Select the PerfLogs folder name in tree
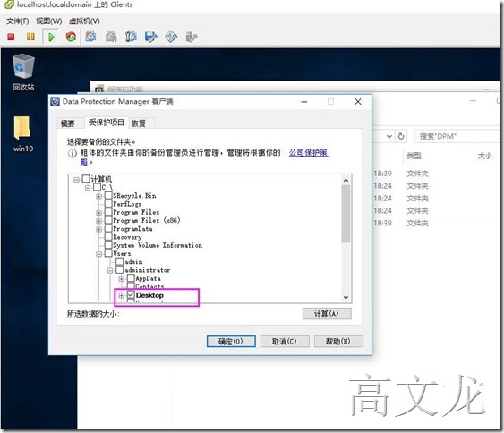The height and width of the screenshot is (433, 504). coord(127,204)
